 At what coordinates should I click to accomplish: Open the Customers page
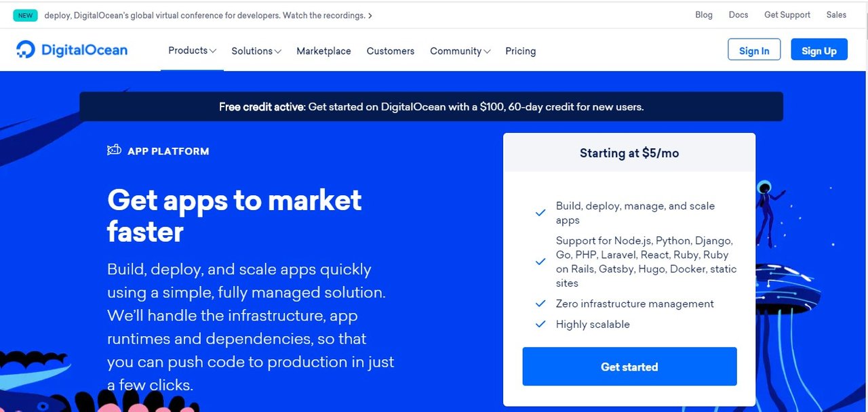(x=391, y=51)
